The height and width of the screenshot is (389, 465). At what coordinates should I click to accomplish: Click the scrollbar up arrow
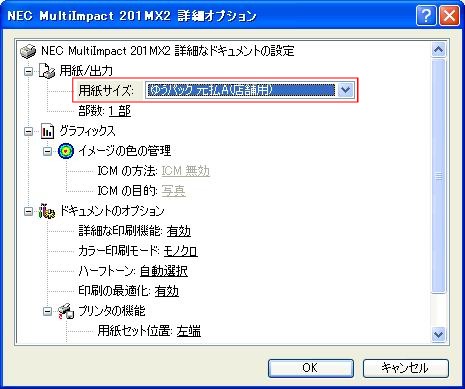pyautogui.click(x=438, y=50)
